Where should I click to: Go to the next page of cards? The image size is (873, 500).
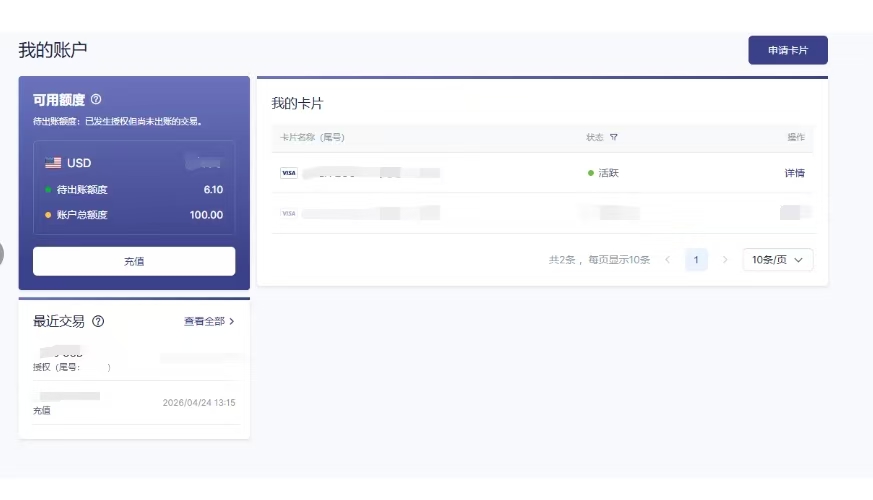pyautogui.click(x=725, y=260)
